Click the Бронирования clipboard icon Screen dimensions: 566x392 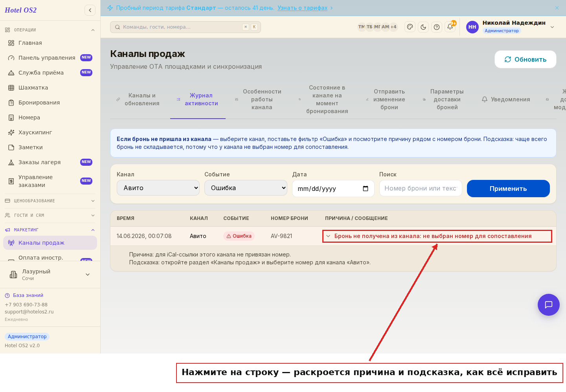(x=11, y=103)
